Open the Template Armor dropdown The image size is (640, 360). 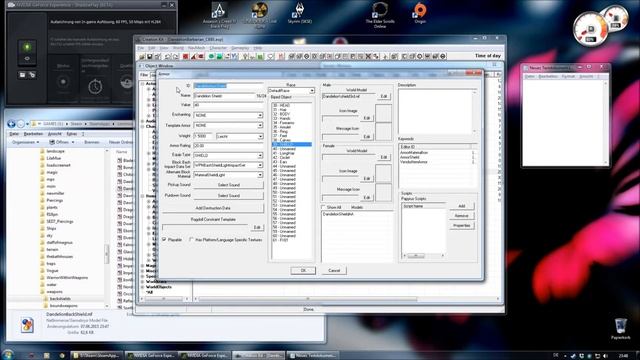[x=260, y=125]
